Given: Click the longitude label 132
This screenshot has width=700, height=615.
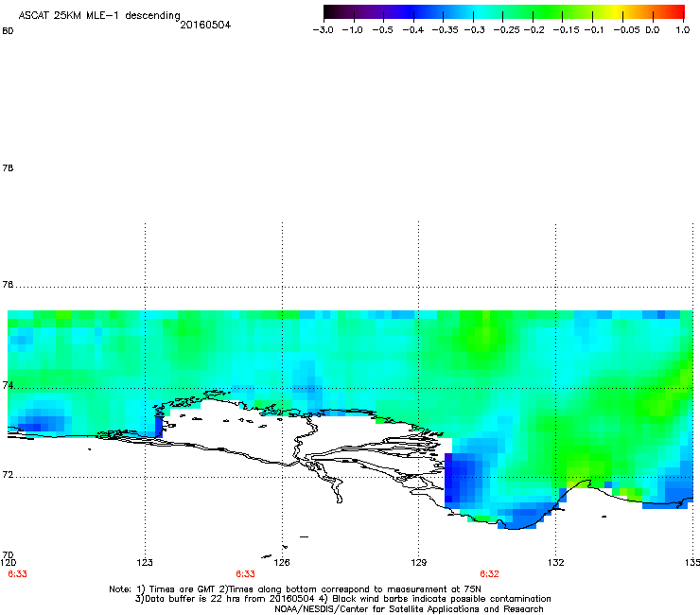Looking at the screenshot, I should [556, 562].
